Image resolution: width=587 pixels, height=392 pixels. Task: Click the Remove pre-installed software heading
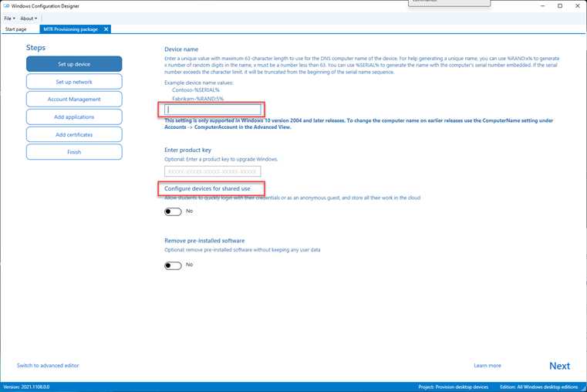pyautogui.click(x=204, y=240)
